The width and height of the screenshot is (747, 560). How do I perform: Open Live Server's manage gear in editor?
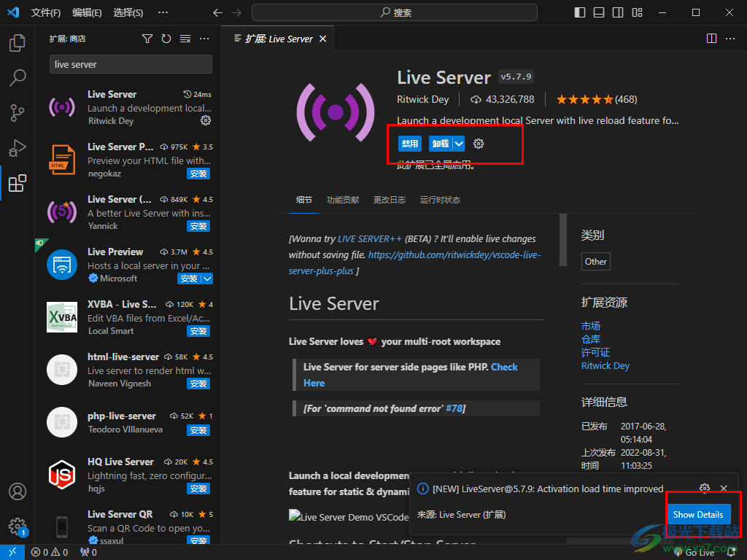point(479,144)
